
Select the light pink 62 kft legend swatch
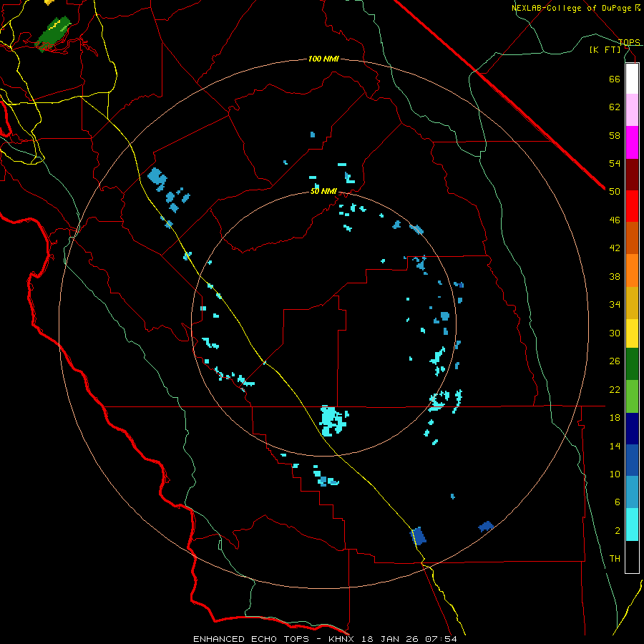632,109
